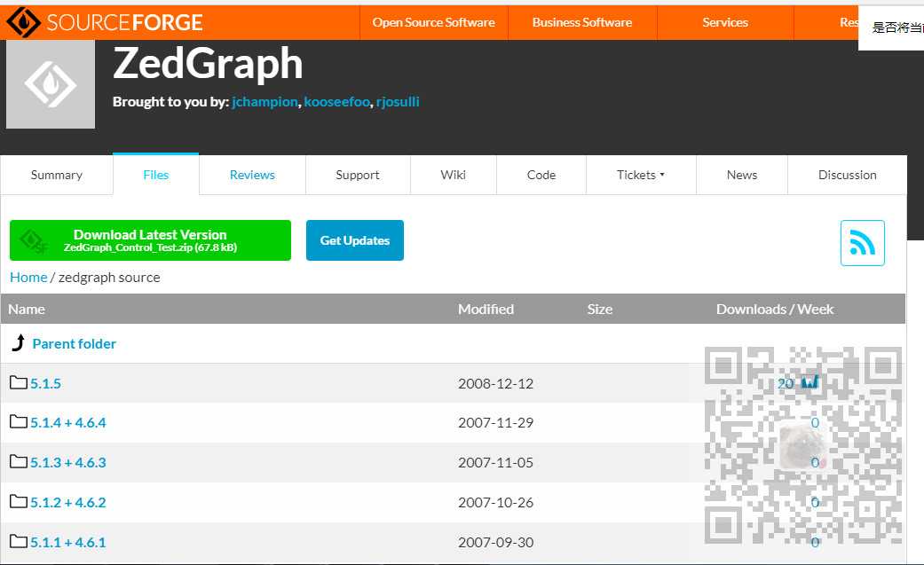924x565 pixels.
Task: Click the Home breadcrumb link
Action: (x=28, y=277)
